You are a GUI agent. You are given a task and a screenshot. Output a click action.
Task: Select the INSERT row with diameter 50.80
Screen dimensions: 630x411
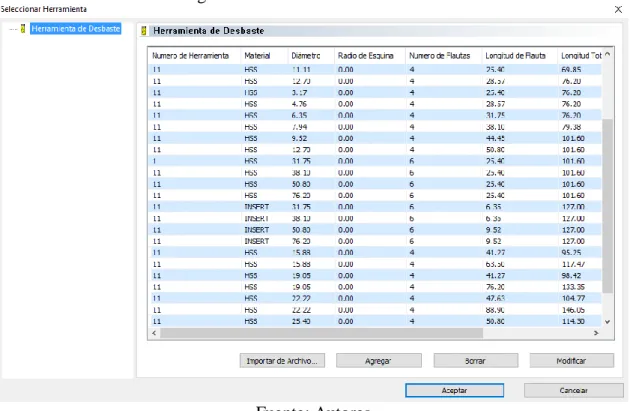(375, 230)
